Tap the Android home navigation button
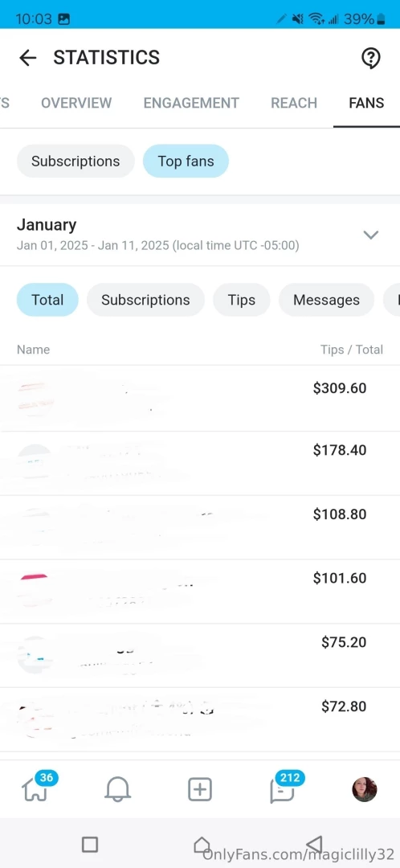Image resolution: width=400 pixels, height=868 pixels. [x=202, y=844]
